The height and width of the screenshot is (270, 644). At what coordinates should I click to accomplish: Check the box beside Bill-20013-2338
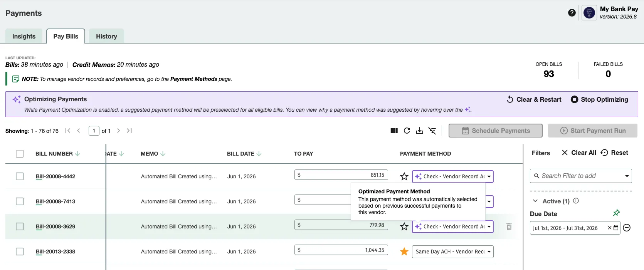(x=20, y=252)
